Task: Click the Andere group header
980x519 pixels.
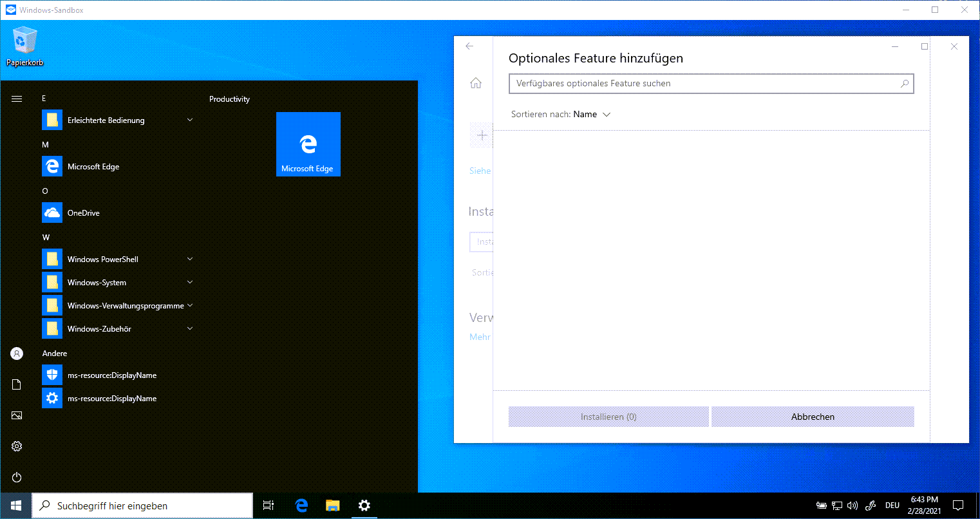Action: [55, 354]
